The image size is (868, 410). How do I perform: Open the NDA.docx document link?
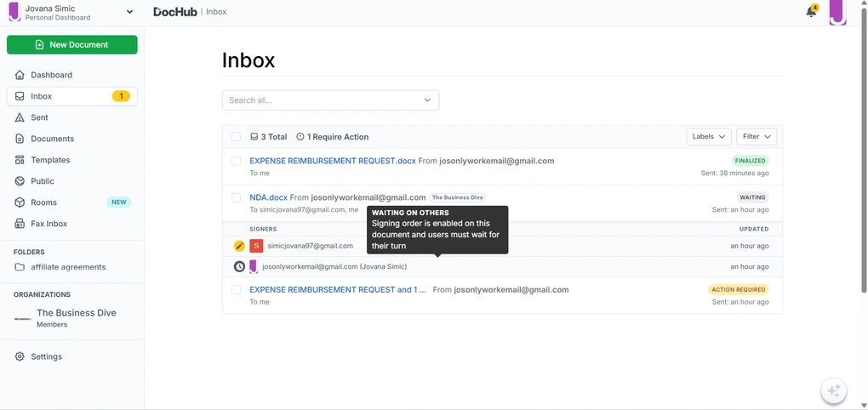[268, 197]
